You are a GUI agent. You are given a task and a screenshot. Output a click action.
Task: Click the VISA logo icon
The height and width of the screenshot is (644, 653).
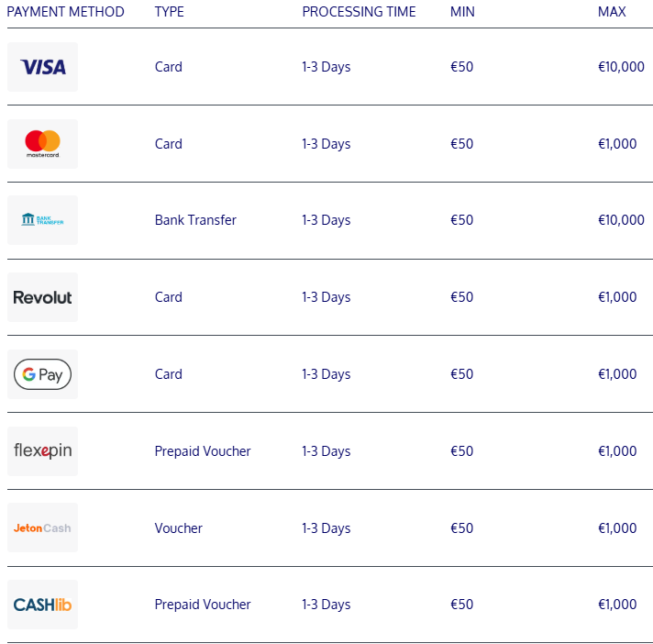42,67
